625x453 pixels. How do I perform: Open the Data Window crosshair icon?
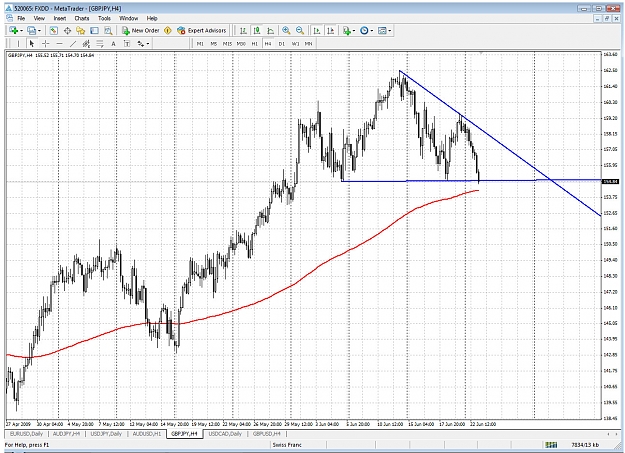click(x=67, y=30)
